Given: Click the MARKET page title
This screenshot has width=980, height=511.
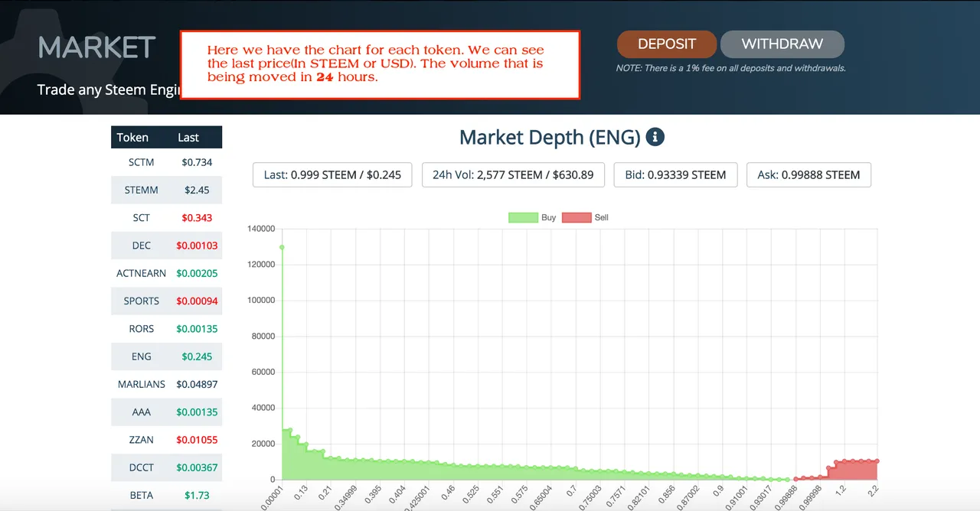Looking at the screenshot, I should 96,47.
